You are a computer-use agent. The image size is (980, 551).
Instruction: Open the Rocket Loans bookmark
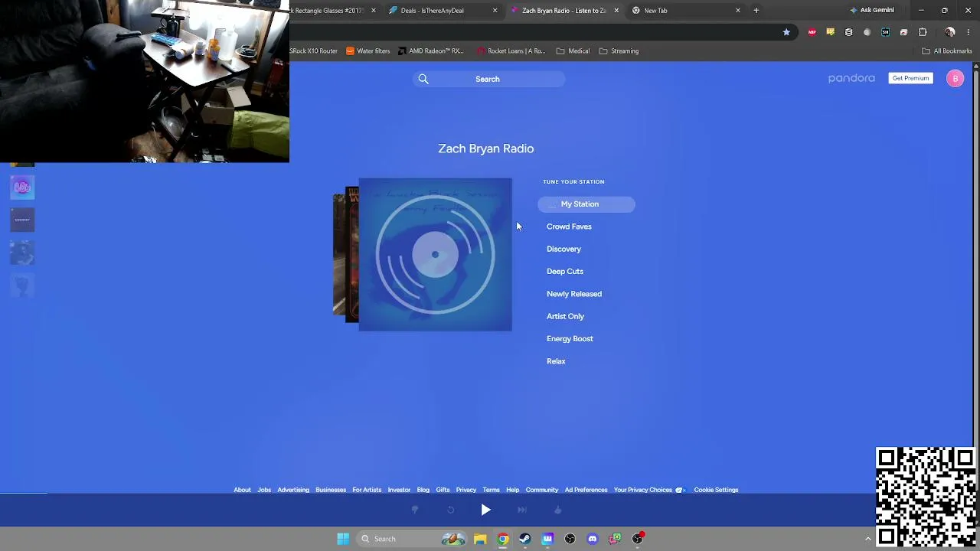[x=511, y=51]
